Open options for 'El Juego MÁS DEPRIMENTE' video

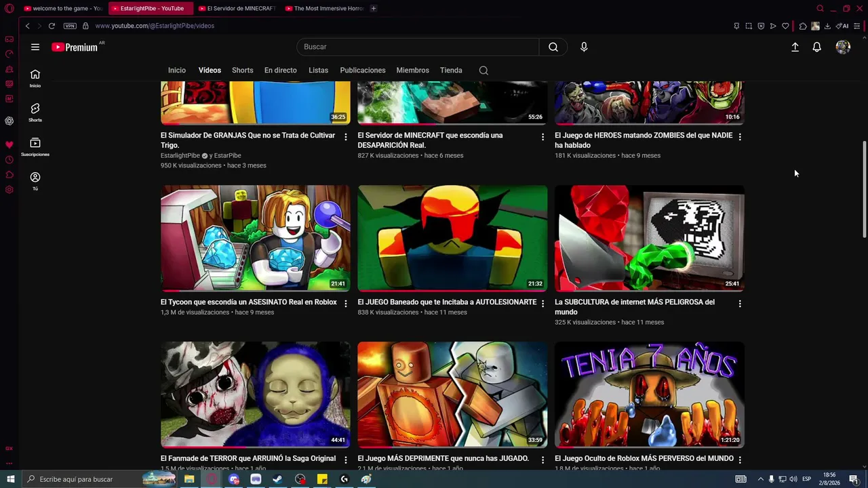pos(542,460)
